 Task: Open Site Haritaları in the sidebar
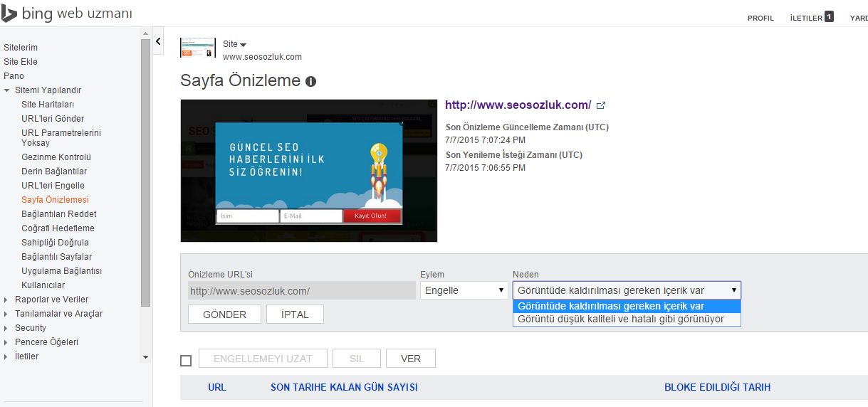48,105
